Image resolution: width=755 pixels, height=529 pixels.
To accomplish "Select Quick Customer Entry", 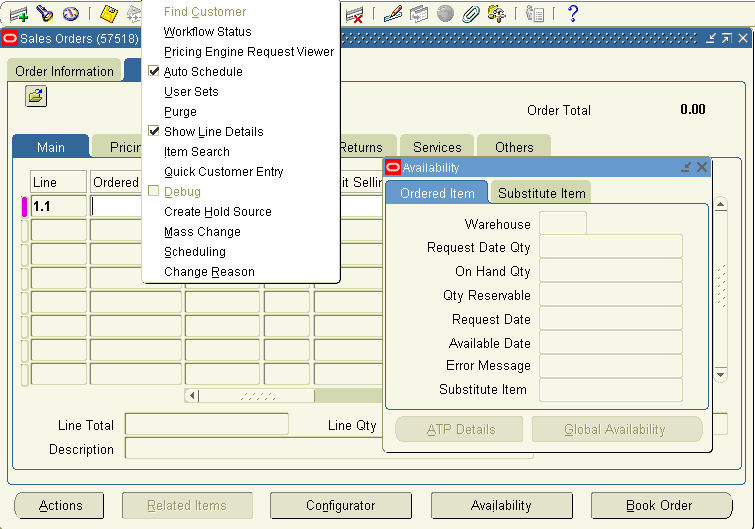I will click(x=223, y=172).
